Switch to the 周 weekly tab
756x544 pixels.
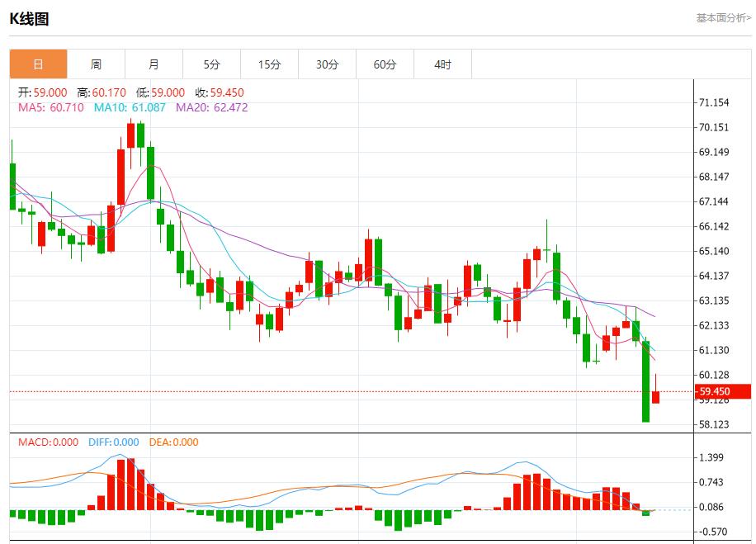coord(96,64)
